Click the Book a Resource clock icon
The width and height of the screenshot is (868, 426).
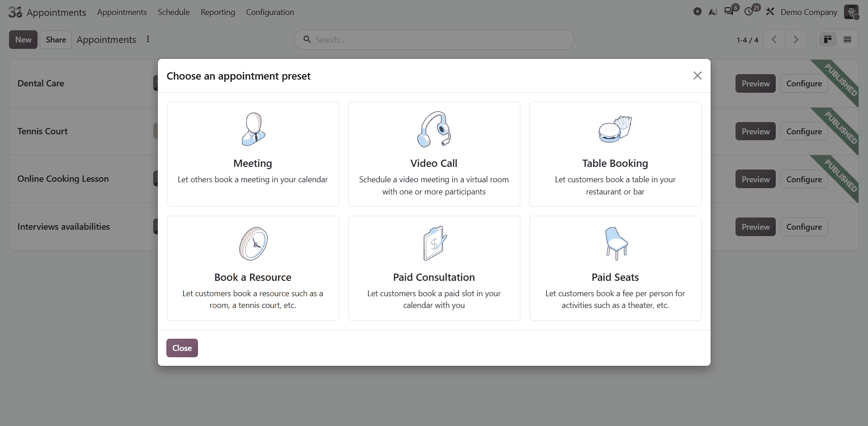(x=253, y=243)
